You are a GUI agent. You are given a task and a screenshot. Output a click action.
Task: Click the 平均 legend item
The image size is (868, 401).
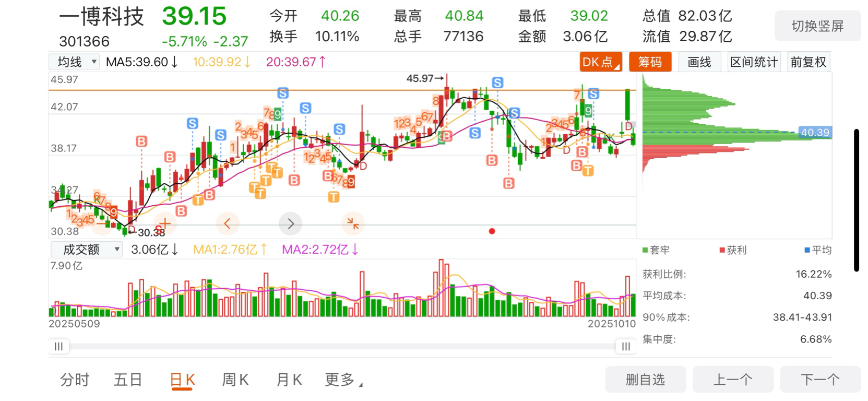point(818,250)
